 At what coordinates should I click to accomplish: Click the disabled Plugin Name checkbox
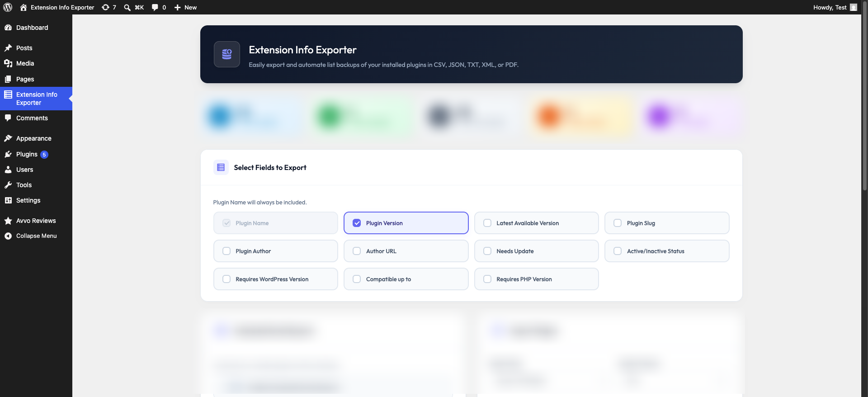point(226,223)
